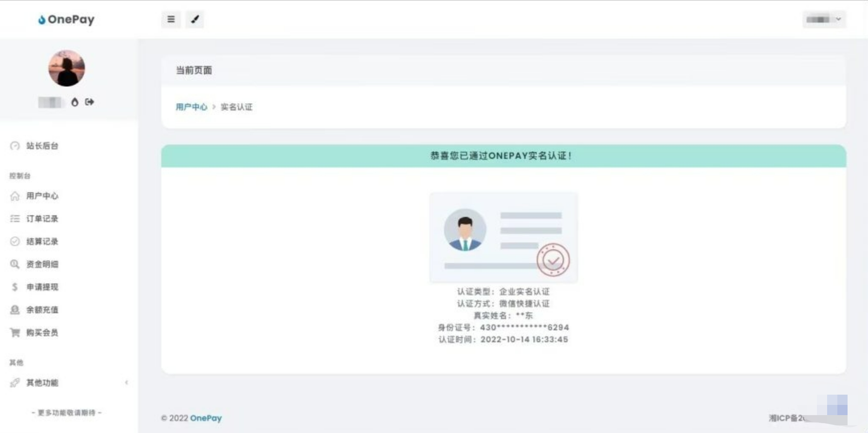Image resolution: width=868 pixels, height=433 pixels.
Task: Open the user account dropdown at top right
Action: point(824,19)
